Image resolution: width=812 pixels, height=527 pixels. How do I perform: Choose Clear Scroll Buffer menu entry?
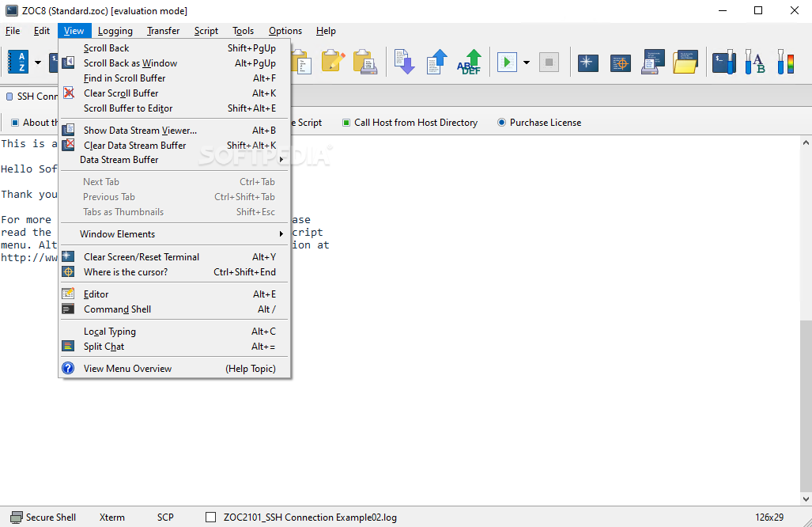tap(175, 93)
